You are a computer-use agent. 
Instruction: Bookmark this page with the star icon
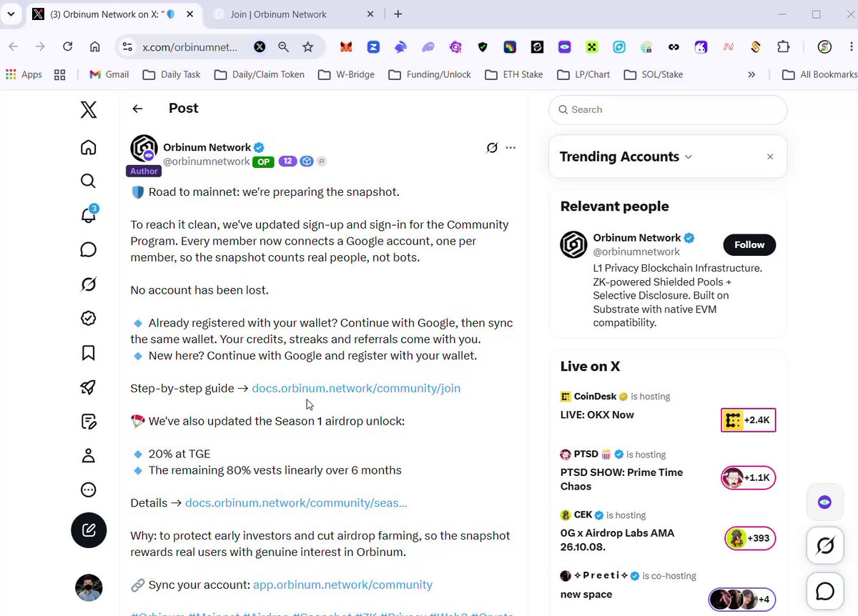click(307, 46)
